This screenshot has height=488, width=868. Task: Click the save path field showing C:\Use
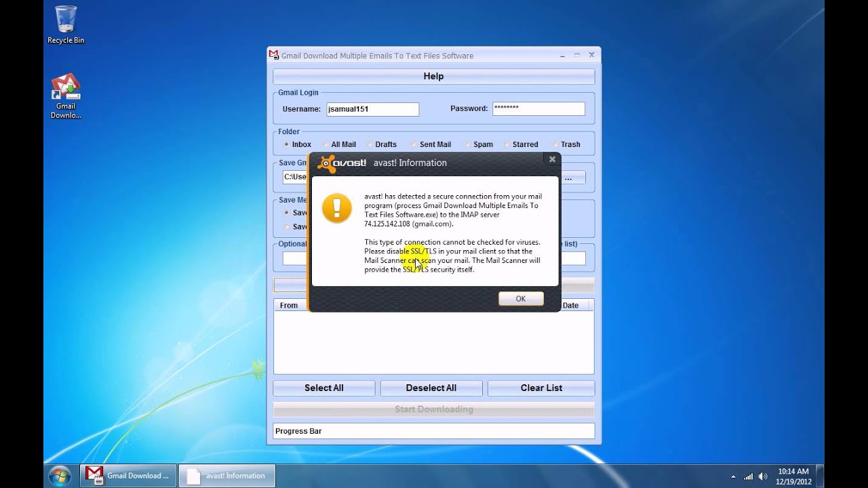(296, 178)
